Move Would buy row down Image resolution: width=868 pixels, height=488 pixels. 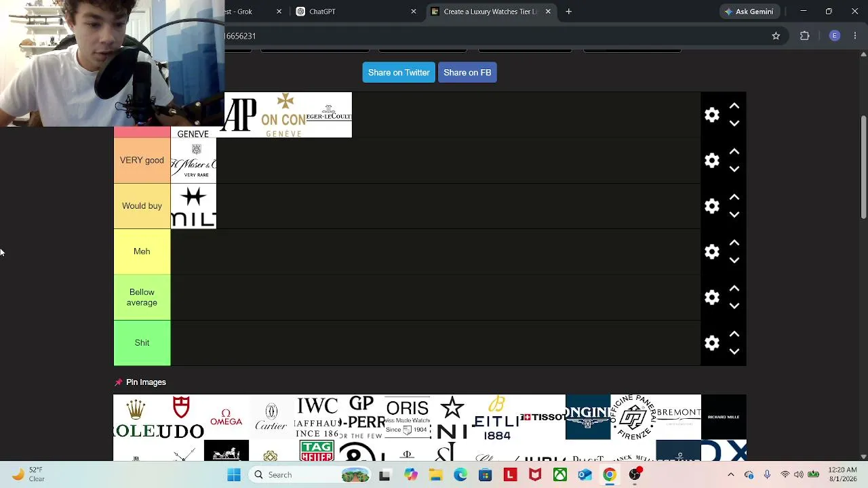click(734, 214)
